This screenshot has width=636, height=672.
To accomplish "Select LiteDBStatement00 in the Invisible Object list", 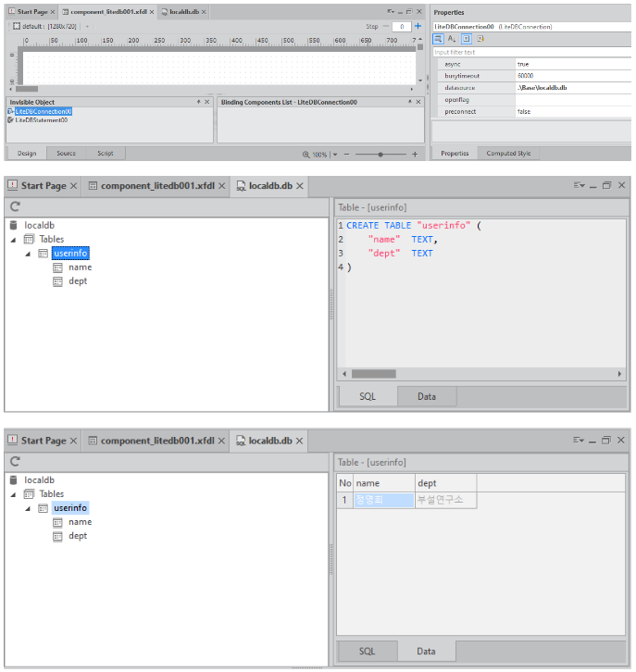I will [41, 119].
